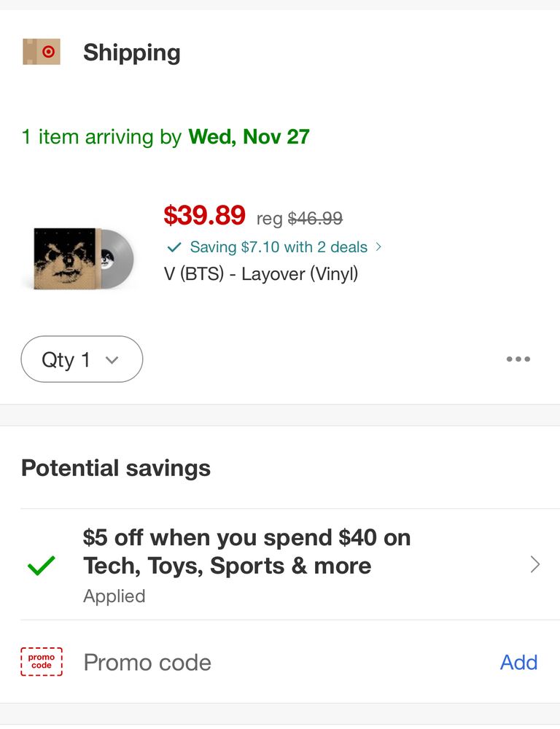This screenshot has width=560, height=729.
Task: Open the Qty 1 quantity dropdown
Action: [81, 359]
